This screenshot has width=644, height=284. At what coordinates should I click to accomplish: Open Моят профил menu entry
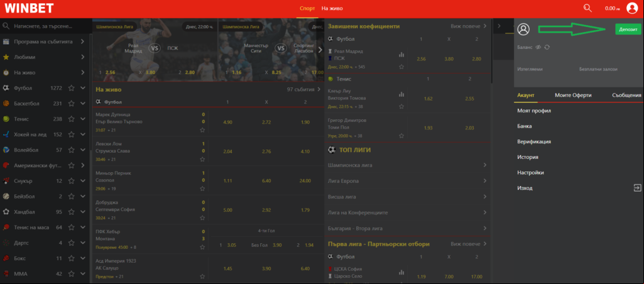(534, 111)
